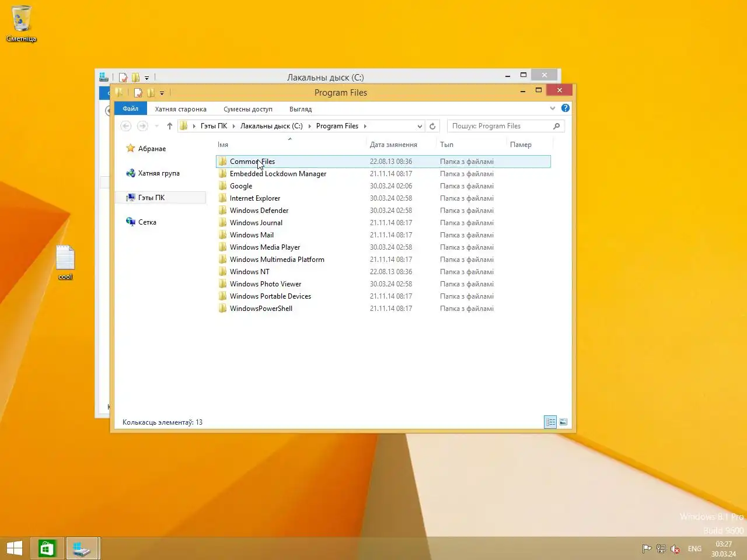
Task: Select Гэты ПК in navigation pane
Action: click(160, 198)
